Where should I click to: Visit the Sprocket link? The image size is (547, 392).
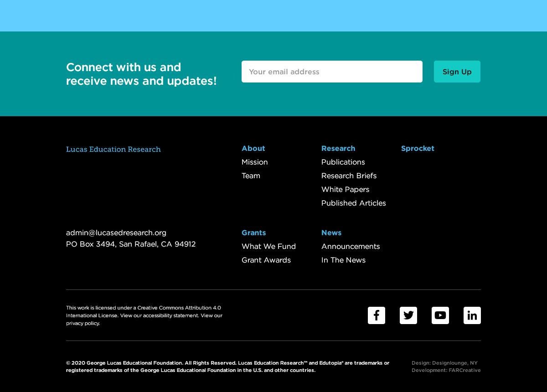click(418, 148)
